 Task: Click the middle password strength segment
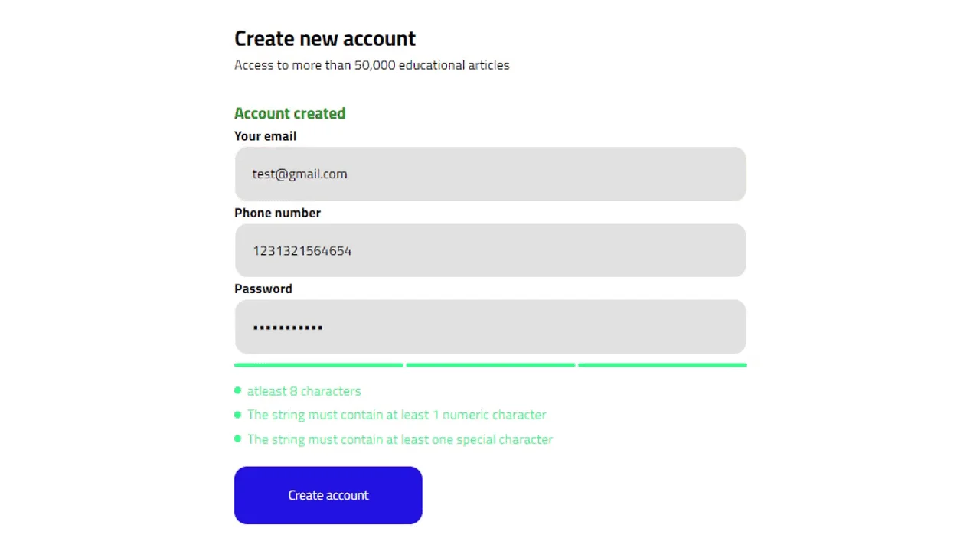coord(490,365)
